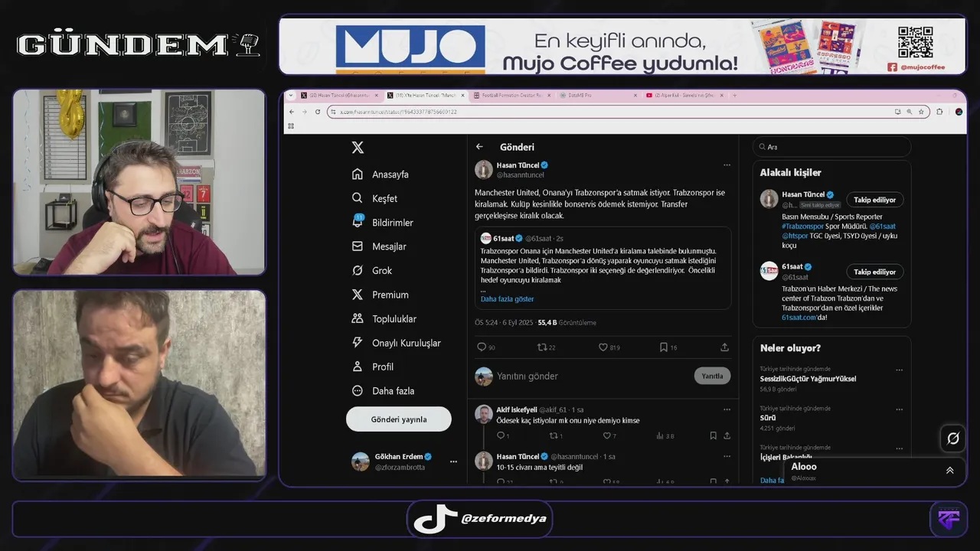980x551 pixels.
Task: Open the quoted 61saat post
Action: [603, 268]
